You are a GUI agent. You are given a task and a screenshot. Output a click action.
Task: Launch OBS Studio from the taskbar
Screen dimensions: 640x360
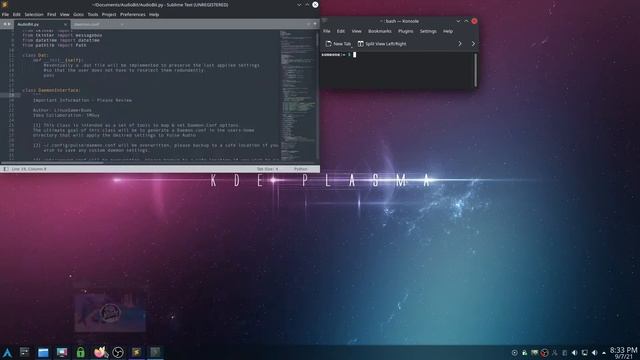coord(118,352)
